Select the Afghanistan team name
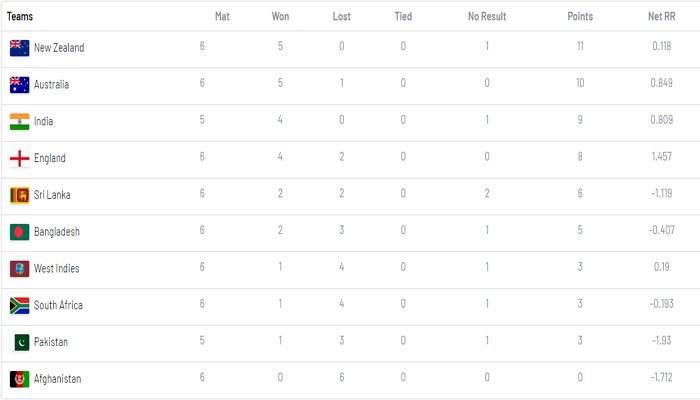The image size is (700, 400). [x=57, y=379]
